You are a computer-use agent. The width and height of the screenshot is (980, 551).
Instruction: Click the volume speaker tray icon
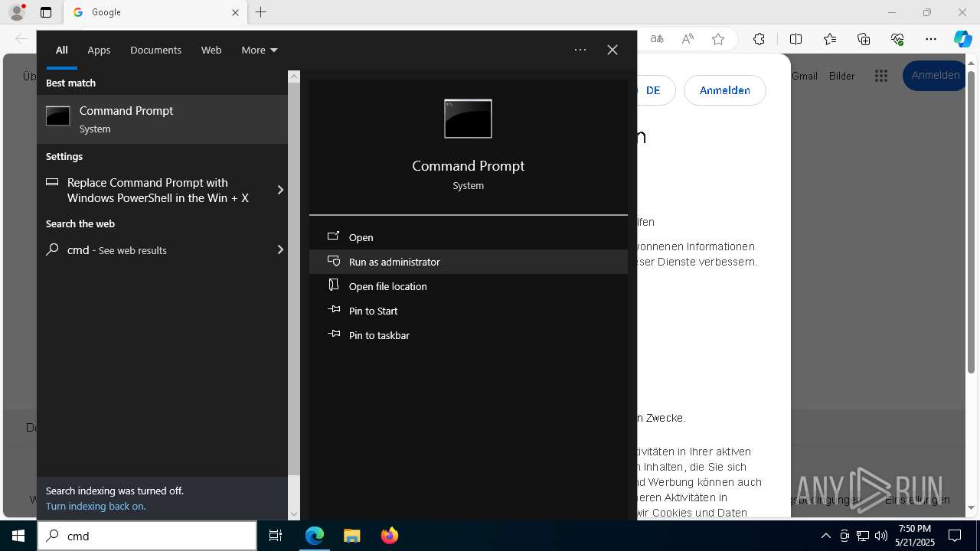881,536
